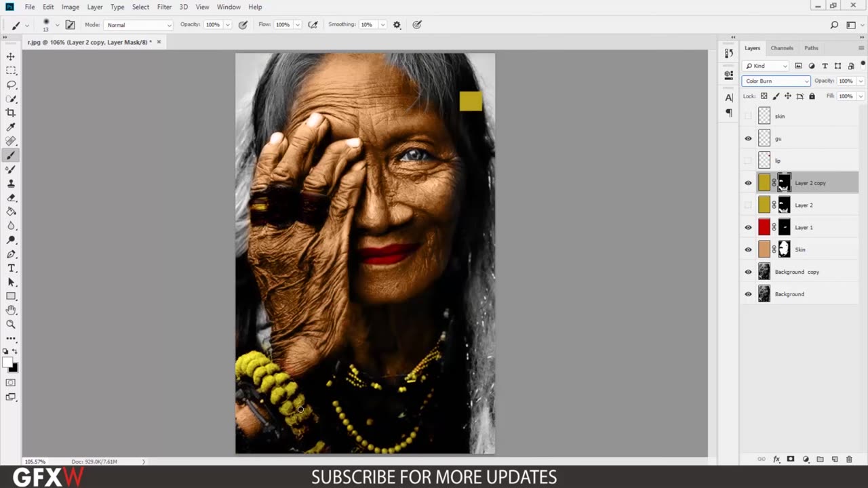
Task: Select the Pen tool
Action: [11, 254]
